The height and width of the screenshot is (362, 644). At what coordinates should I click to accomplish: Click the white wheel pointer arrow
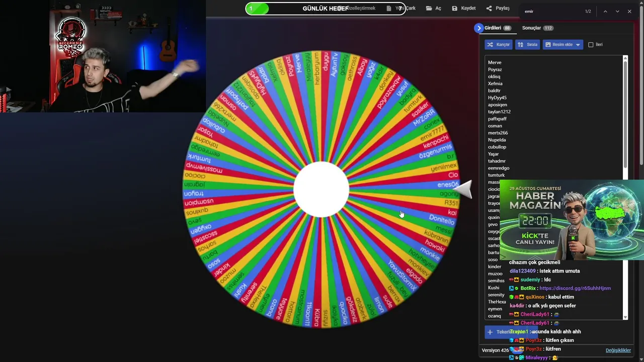pos(463,190)
